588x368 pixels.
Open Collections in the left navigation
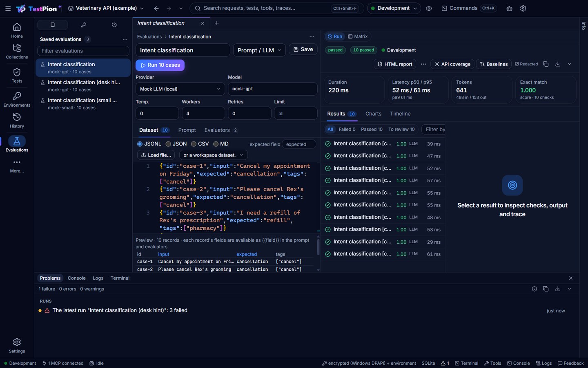17,52
